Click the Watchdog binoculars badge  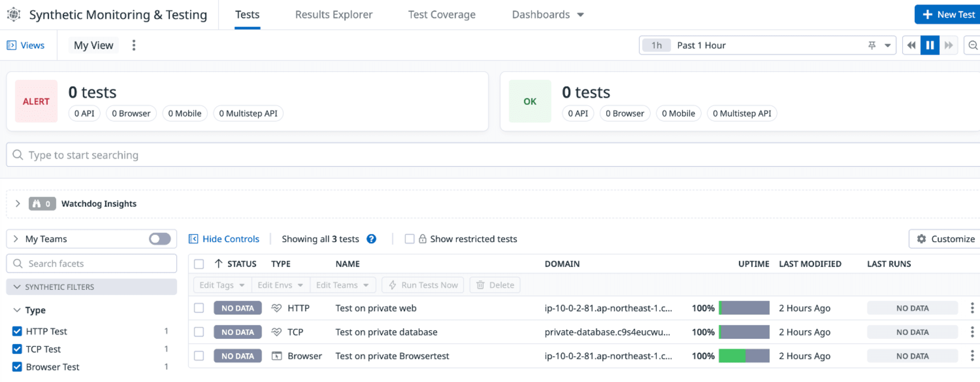[42, 204]
